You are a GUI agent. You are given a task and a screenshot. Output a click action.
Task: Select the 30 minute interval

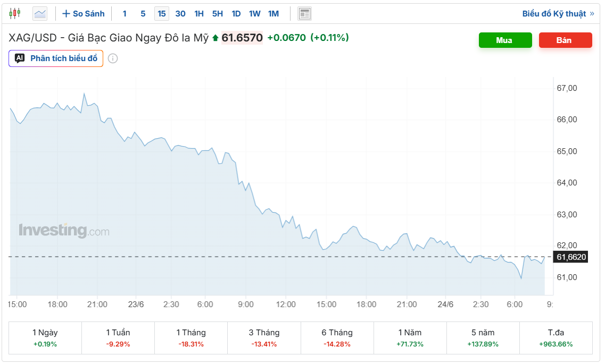click(x=180, y=14)
